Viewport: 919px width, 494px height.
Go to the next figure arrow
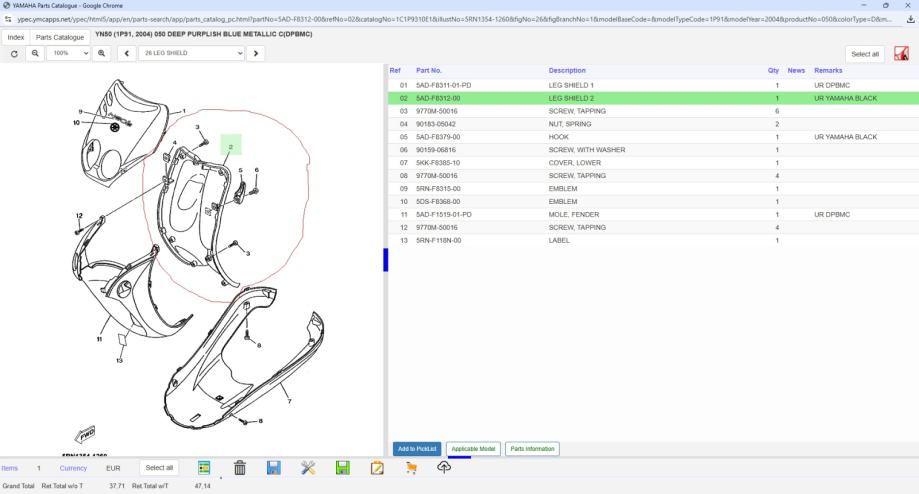(256, 53)
